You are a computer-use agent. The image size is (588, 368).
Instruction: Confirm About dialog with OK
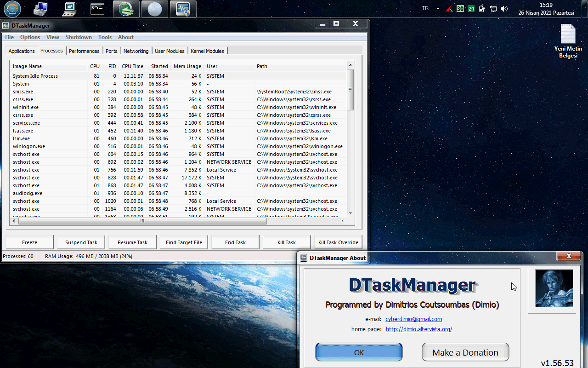(359, 352)
